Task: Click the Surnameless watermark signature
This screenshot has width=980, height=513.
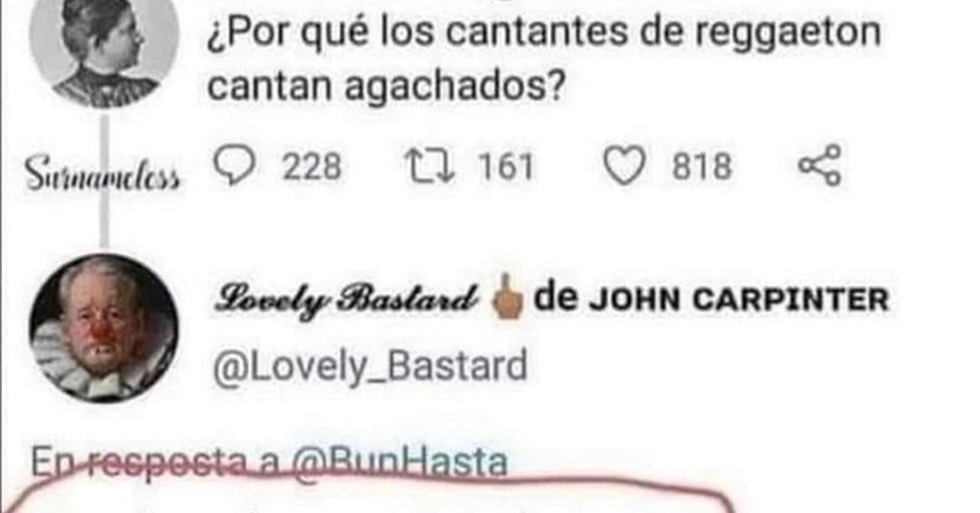Action: pos(102,172)
